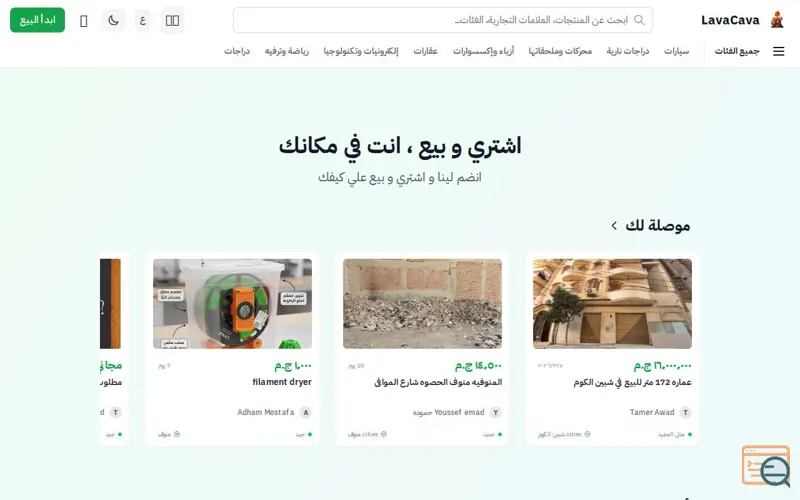
Task: Open the جميع الفئات hamburger menu
Action: click(779, 51)
